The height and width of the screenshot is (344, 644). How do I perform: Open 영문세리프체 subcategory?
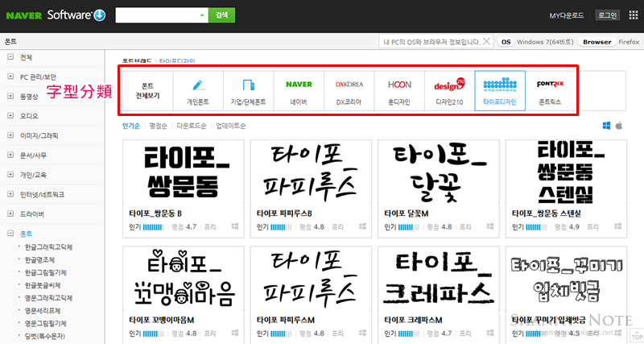(43, 311)
